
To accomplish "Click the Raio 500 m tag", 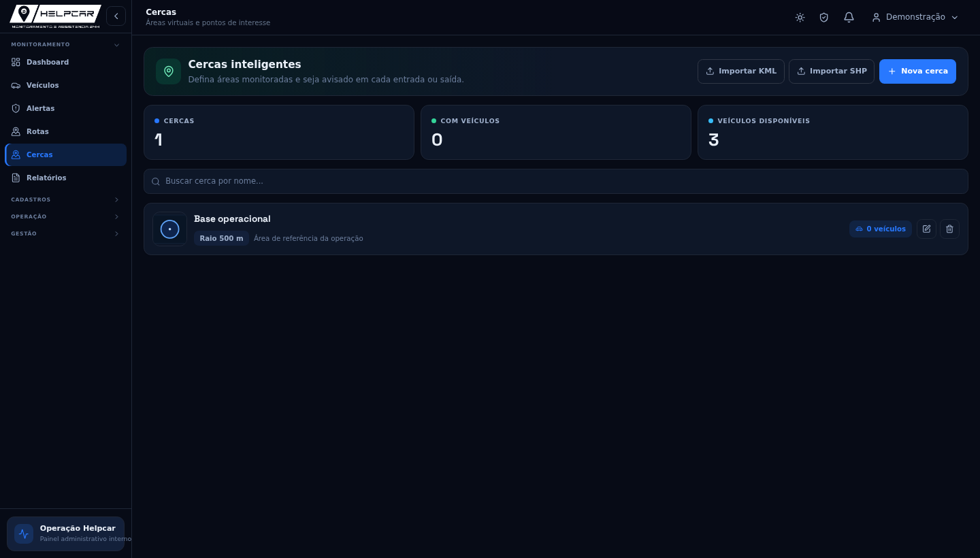I will [221, 238].
